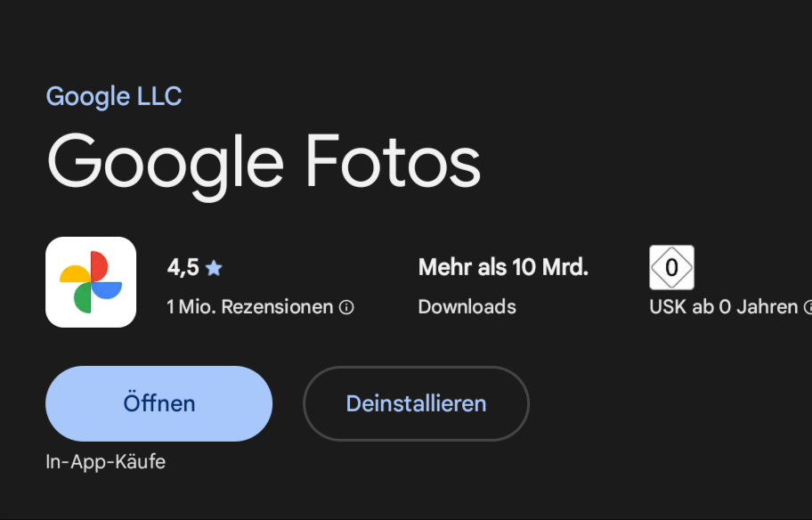Click the USK ab 0 Jahren text

coord(723,307)
